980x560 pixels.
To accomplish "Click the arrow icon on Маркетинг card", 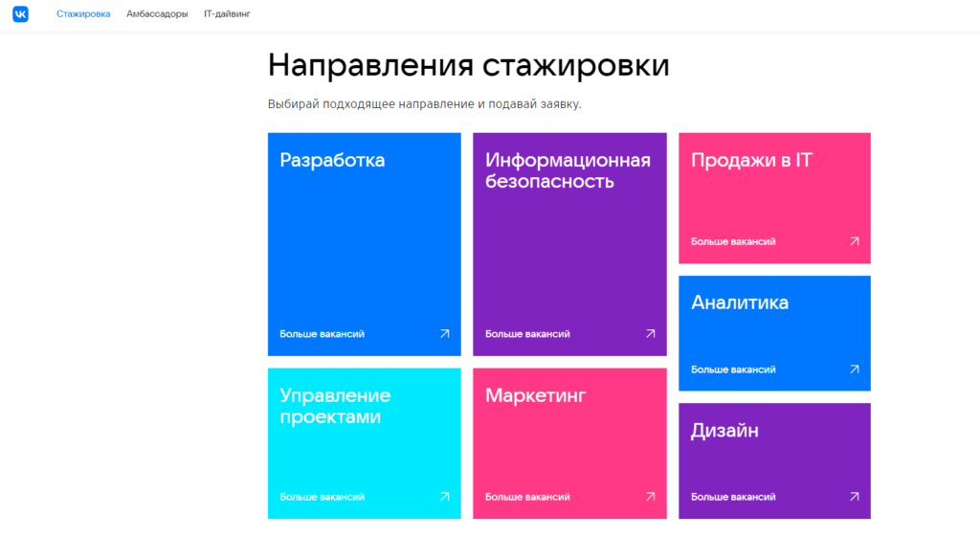I will pos(650,497).
